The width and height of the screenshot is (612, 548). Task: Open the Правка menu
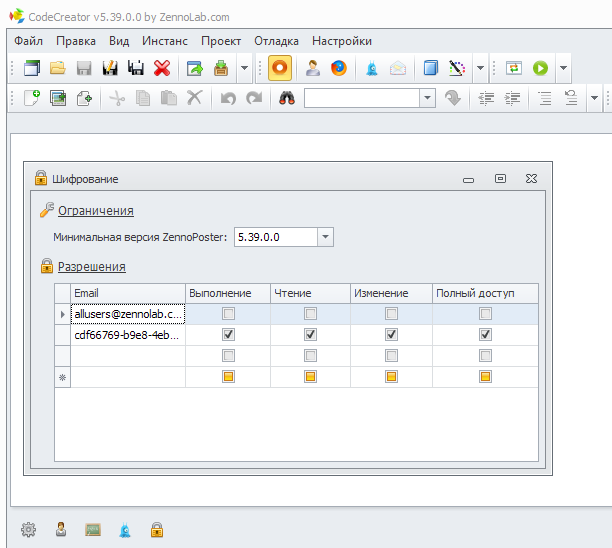point(76,41)
